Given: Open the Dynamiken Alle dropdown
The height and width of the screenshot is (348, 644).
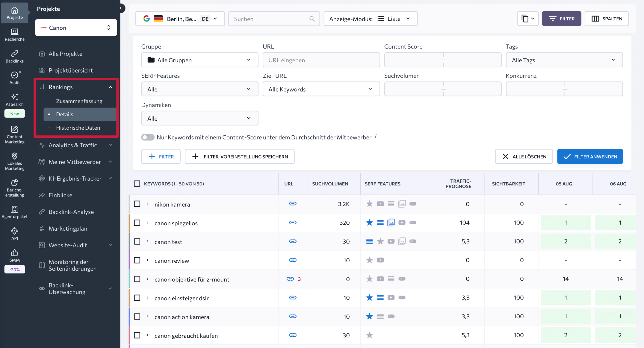Looking at the screenshot, I should coord(199,118).
